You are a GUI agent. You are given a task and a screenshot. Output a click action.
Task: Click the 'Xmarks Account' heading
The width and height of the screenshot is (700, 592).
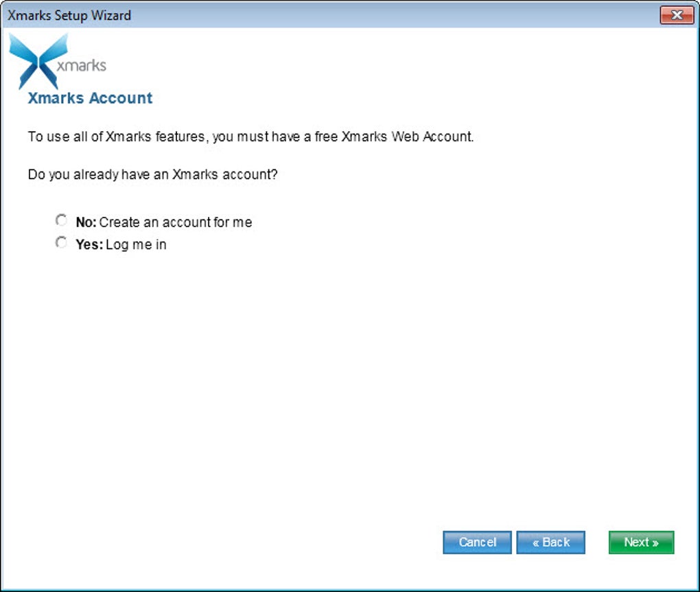coord(90,98)
